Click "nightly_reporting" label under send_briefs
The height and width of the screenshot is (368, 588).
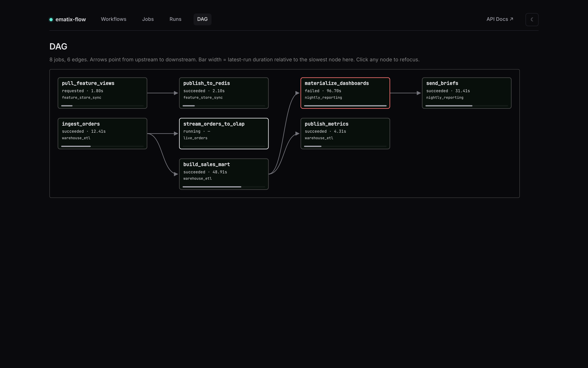click(x=445, y=98)
